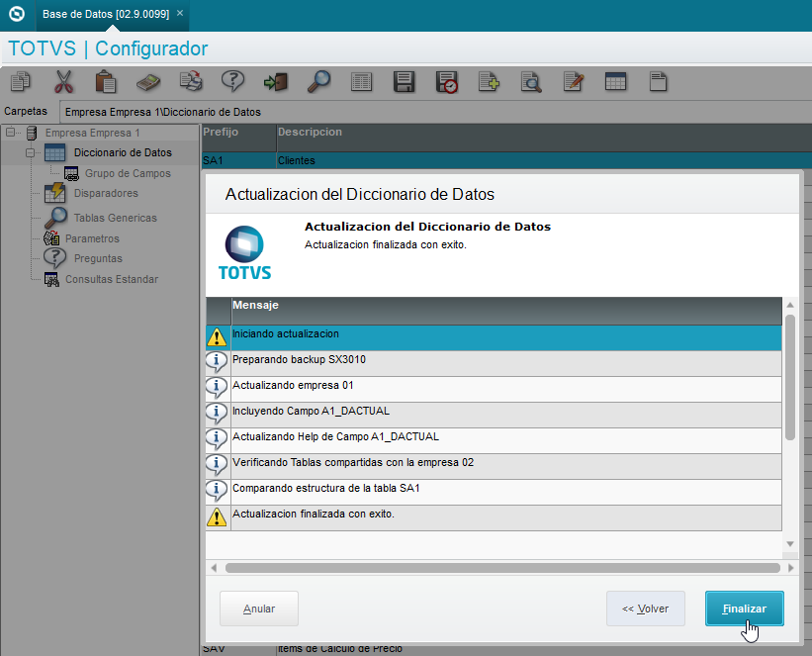Viewport: 812px width, 656px height.
Task: Click the Descripcion column header
Action: point(544,138)
